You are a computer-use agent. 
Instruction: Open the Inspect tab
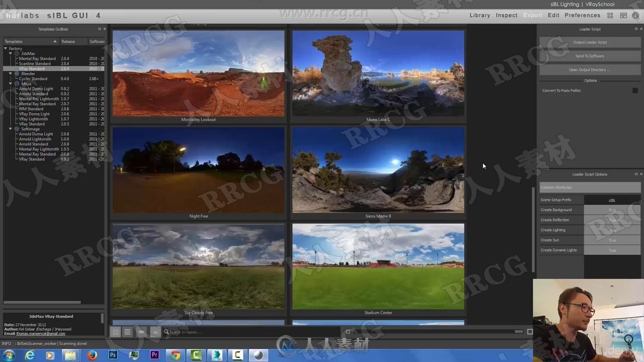coord(507,16)
